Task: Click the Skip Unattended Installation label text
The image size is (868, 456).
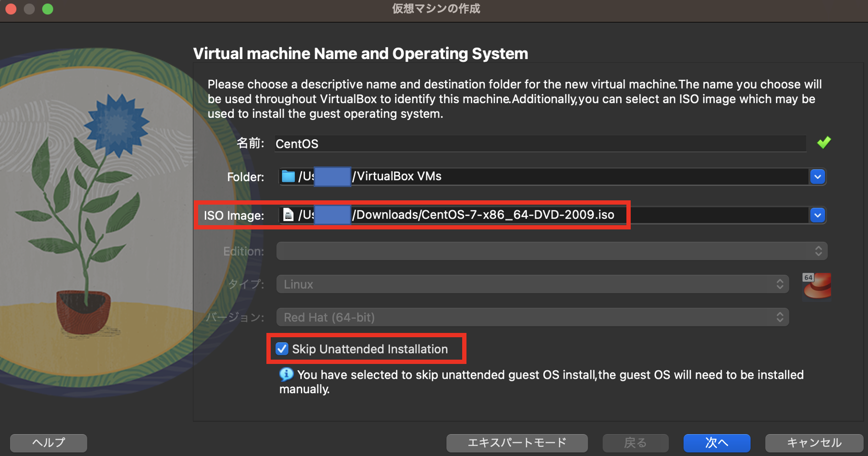Action: pyautogui.click(x=370, y=349)
